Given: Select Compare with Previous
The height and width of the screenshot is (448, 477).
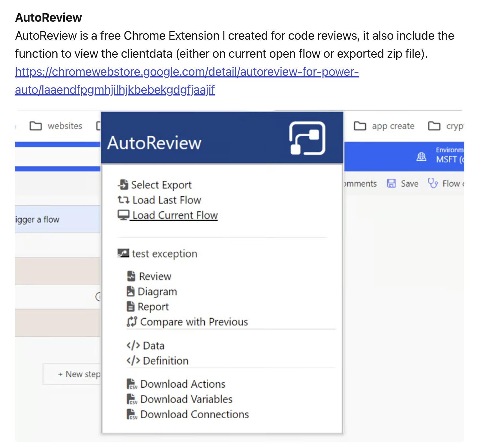Looking at the screenshot, I should point(194,322).
